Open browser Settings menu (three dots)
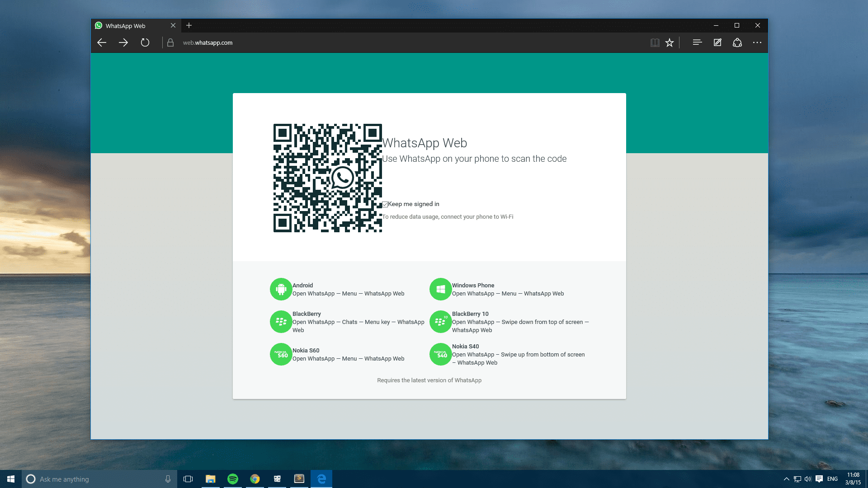 pos(758,42)
